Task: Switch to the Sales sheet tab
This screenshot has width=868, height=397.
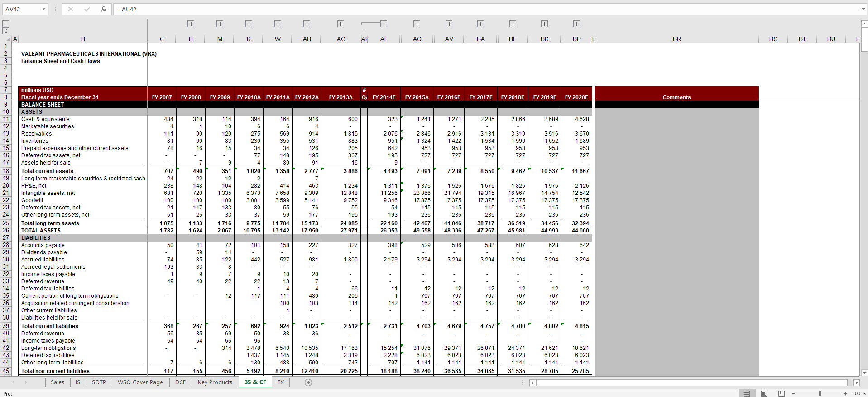Action: click(57, 382)
